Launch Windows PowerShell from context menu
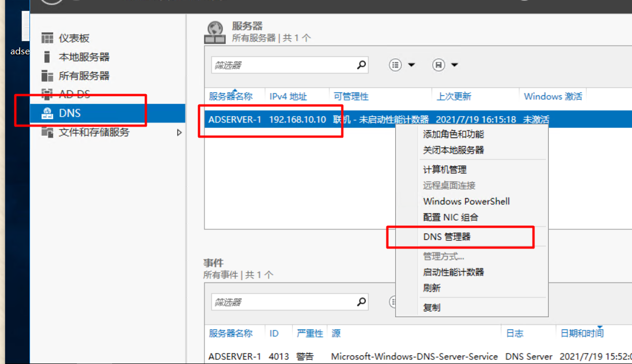Screen dimensions: 632x364 tap(466, 201)
